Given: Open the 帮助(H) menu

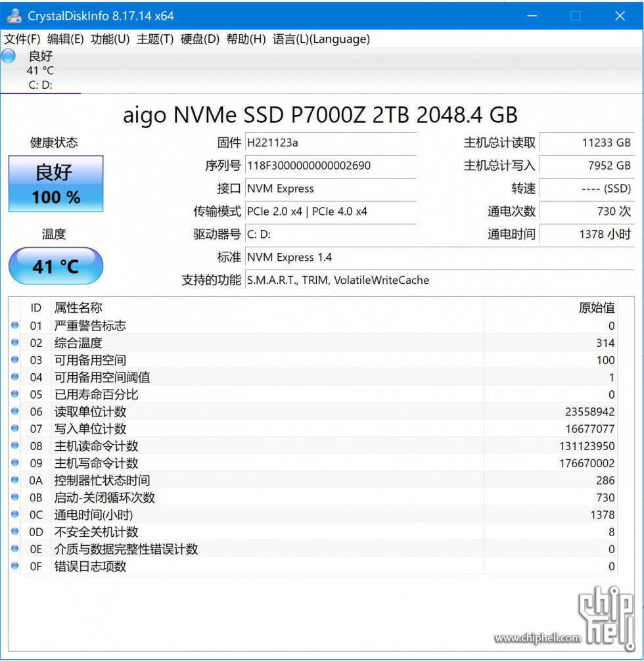Looking at the screenshot, I should 246,39.
